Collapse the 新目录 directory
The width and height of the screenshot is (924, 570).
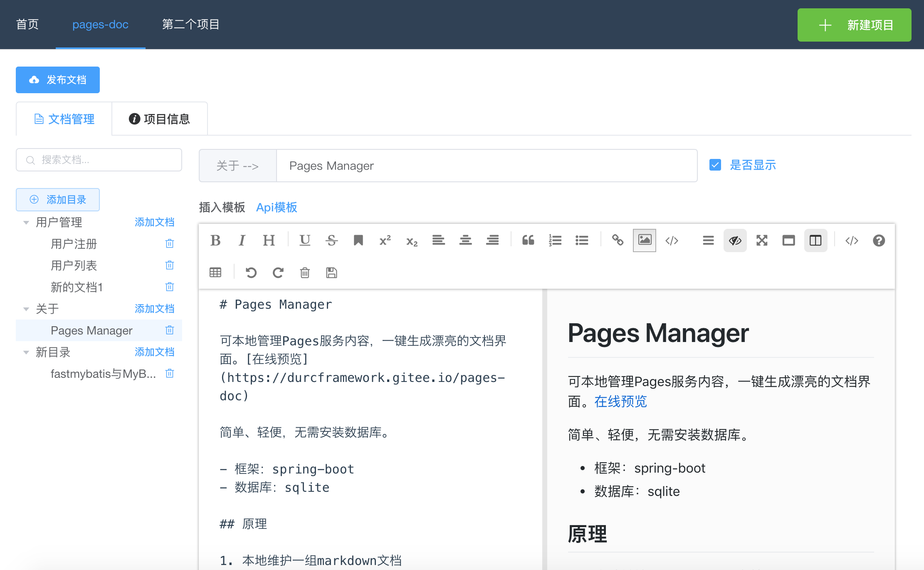pyautogui.click(x=26, y=352)
